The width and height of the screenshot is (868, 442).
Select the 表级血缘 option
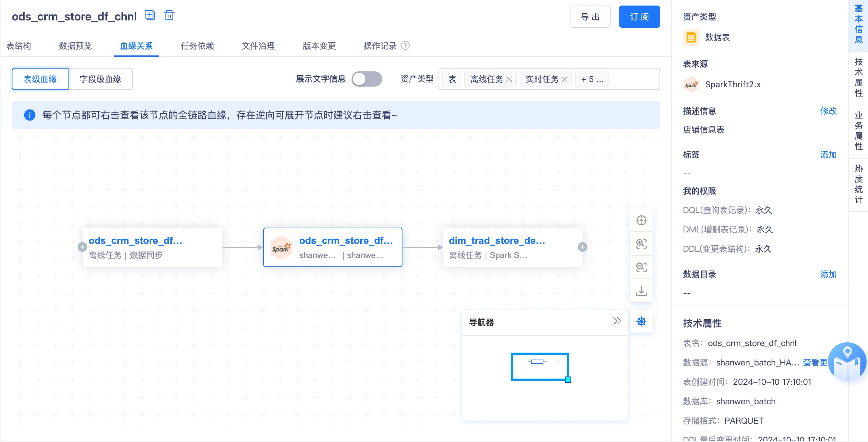[x=40, y=79]
